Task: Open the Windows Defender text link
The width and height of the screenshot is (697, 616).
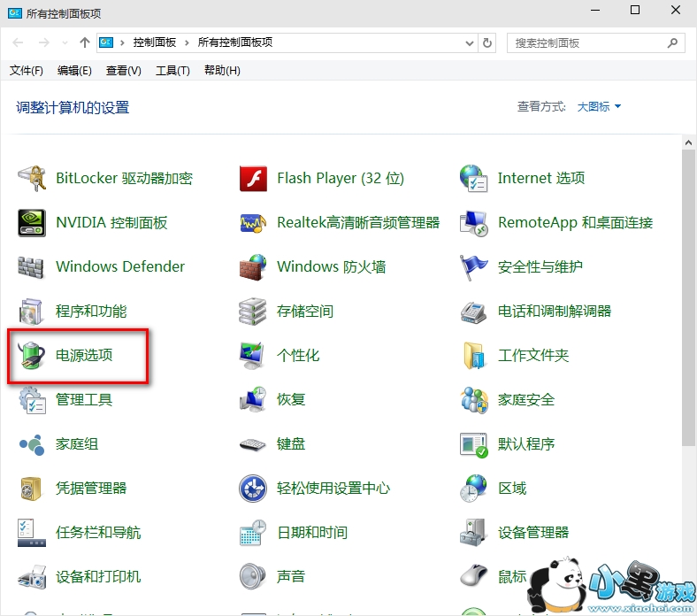Action: point(120,267)
